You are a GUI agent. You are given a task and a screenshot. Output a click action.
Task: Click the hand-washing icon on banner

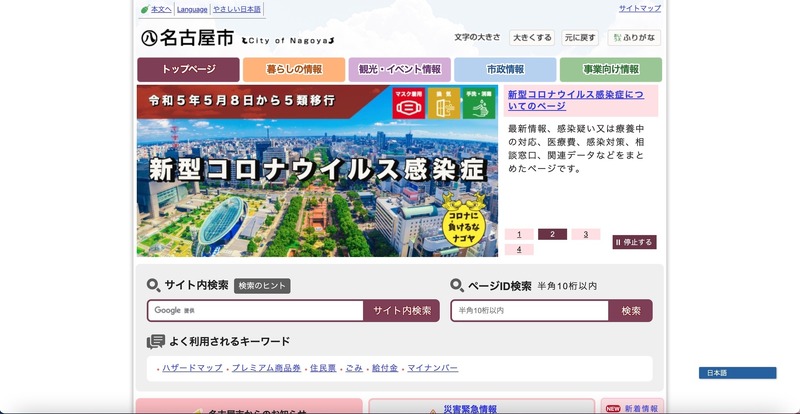[x=477, y=103]
